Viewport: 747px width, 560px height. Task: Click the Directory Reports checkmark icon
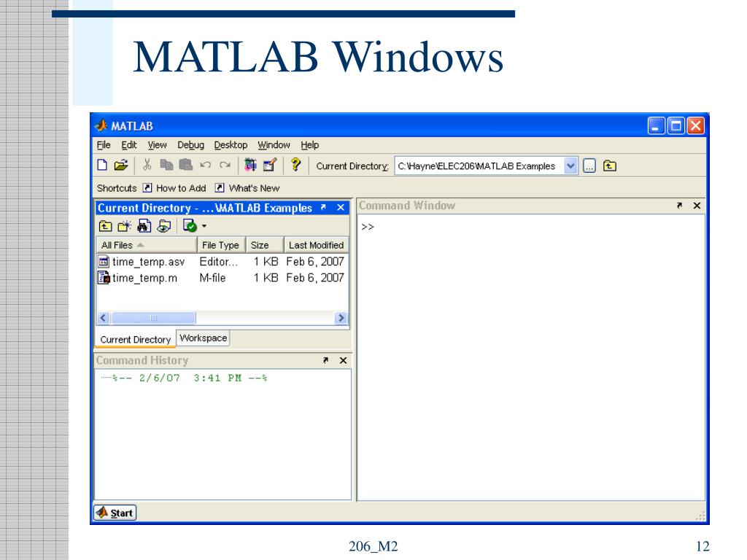click(190, 226)
